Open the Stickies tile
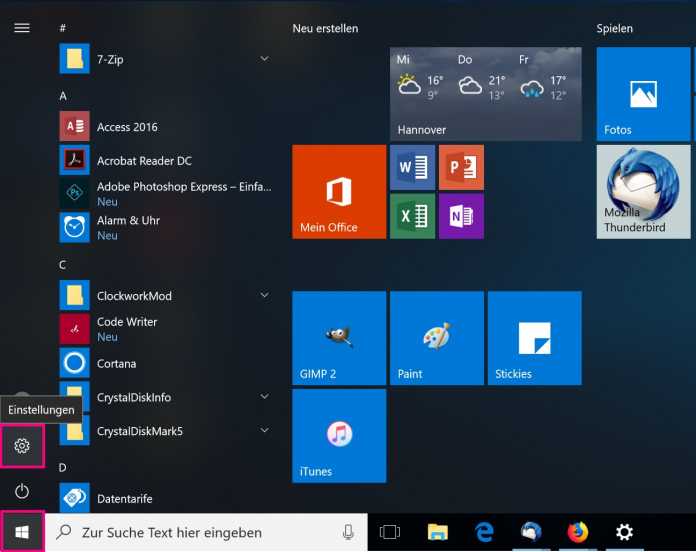This screenshot has width=696, height=552. (x=535, y=338)
